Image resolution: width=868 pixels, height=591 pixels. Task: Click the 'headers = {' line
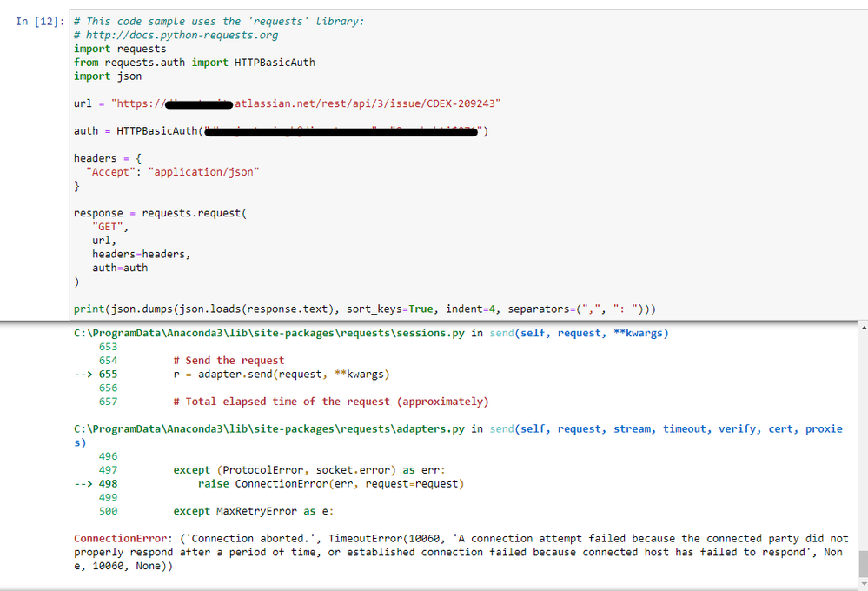click(108, 158)
